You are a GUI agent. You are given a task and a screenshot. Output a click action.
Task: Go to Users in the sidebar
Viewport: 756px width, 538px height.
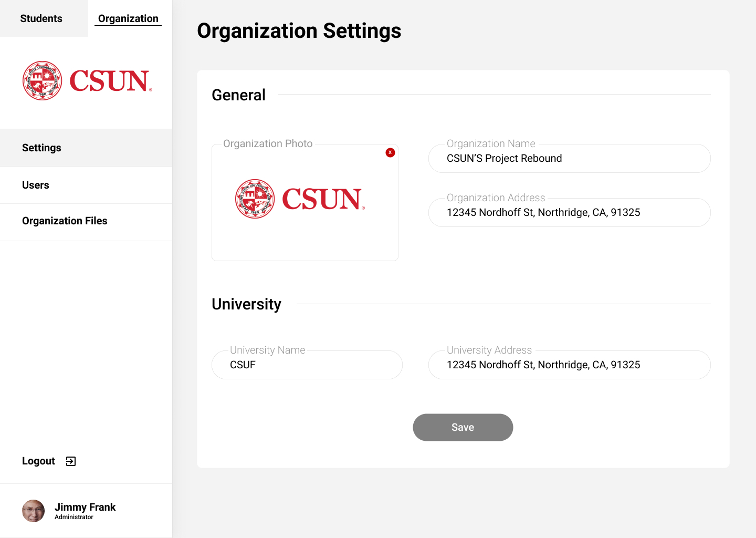(86, 185)
